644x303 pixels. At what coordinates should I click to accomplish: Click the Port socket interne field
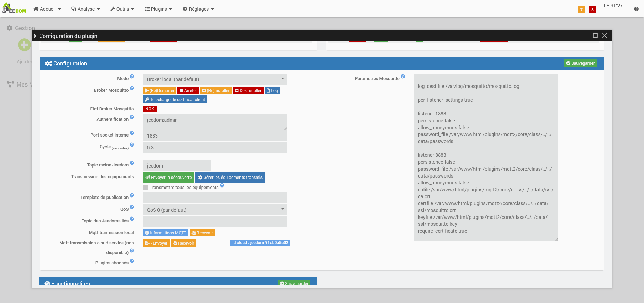tap(215, 136)
